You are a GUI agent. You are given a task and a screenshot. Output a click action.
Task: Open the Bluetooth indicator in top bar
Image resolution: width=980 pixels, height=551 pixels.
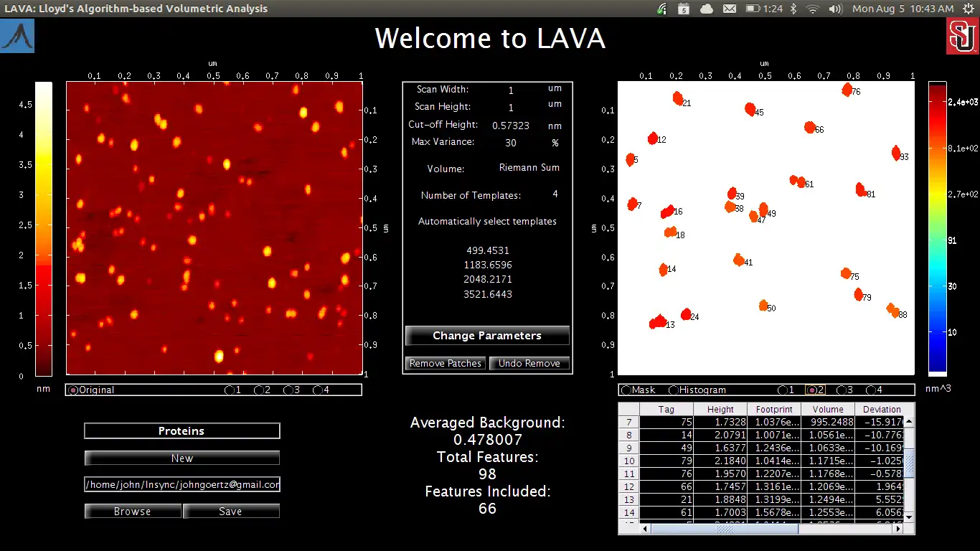(x=793, y=9)
